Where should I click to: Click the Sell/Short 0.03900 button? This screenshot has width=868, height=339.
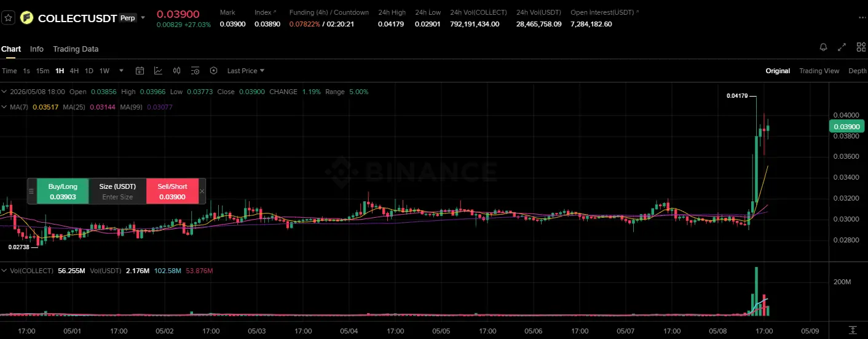(x=172, y=191)
